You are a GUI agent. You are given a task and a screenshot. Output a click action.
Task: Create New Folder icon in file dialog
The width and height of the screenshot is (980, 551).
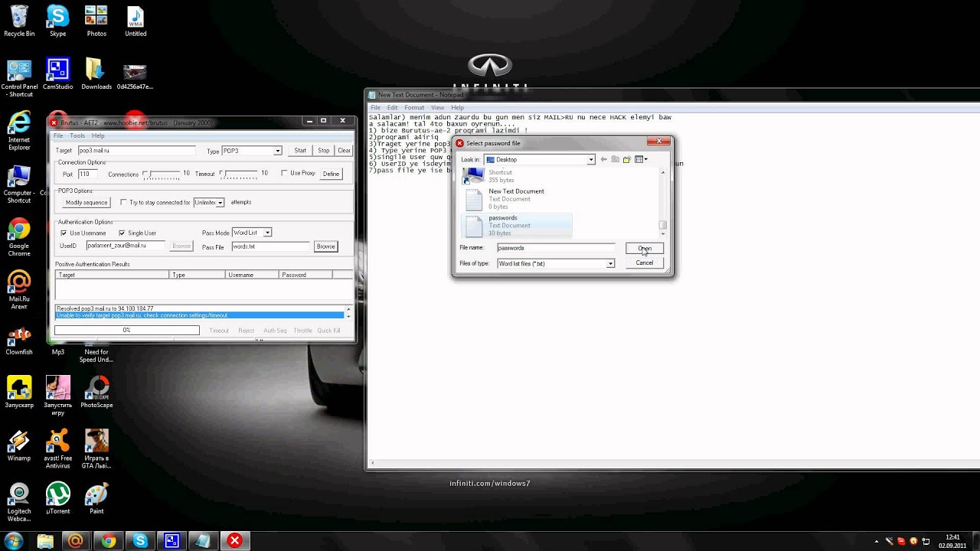(x=626, y=159)
